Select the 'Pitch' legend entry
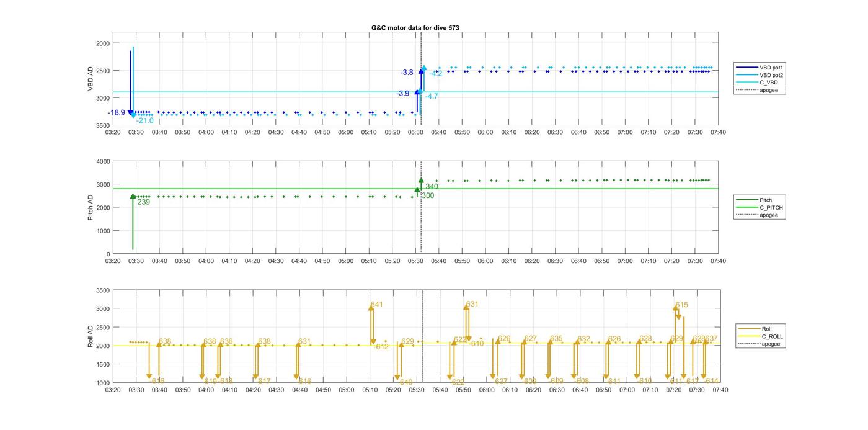This screenshot has width=868, height=430. coord(767,200)
